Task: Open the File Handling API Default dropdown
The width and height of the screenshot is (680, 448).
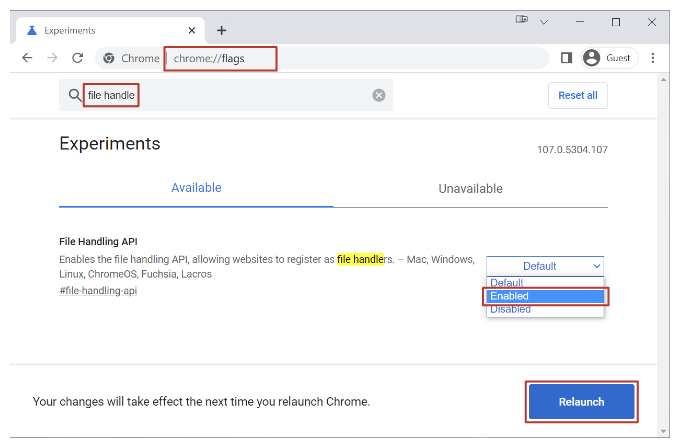Action: pyautogui.click(x=545, y=266)
